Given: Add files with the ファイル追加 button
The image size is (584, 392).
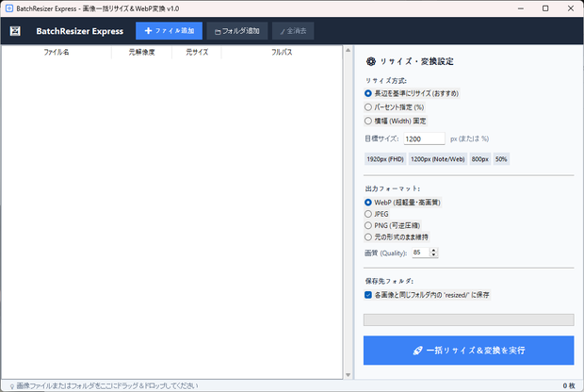Looking at the screenshot, I should pyautogui.click(x=170, y=31).
